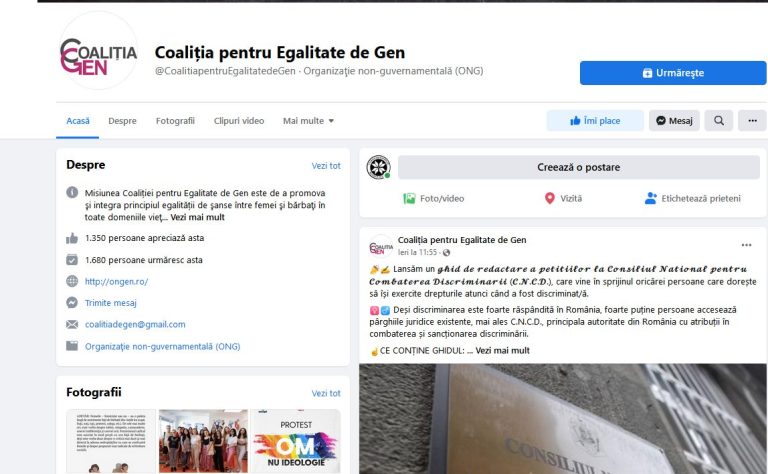The width and height of the screenshot is (768, 474).
Task: Click the search magnifier icon button
Action: click(719, 120)
